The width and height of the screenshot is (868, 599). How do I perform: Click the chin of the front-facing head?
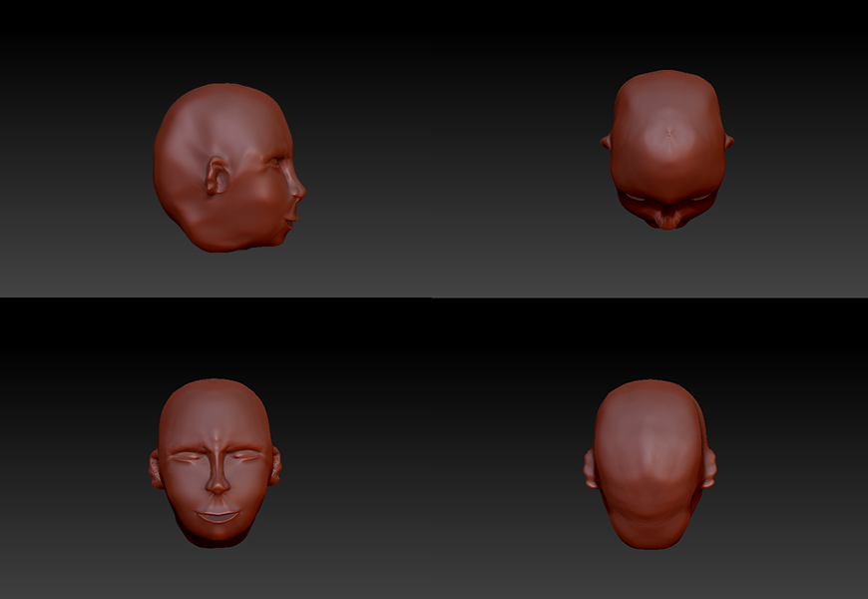(217, 536)
